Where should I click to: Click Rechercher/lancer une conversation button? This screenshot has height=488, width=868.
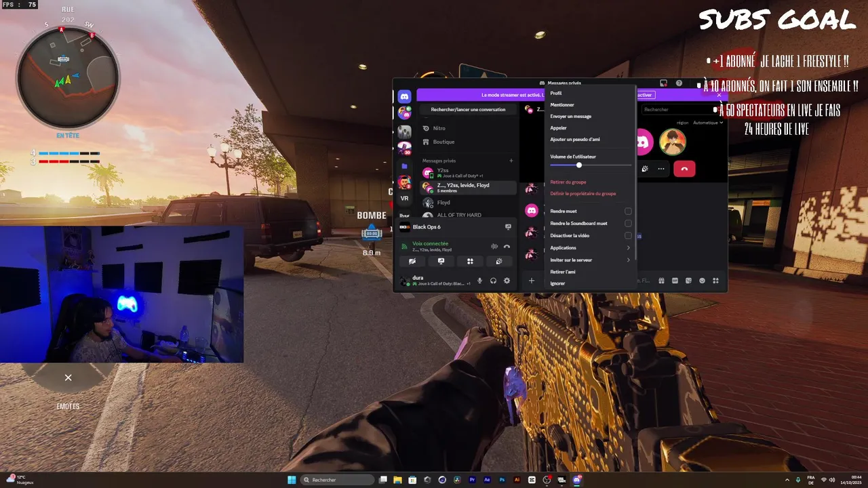tap(468, 109)
